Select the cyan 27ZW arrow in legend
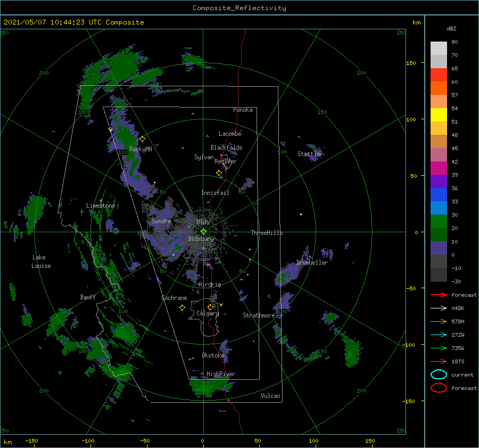The width and height of the screenshot is (479, 448). click(x=439, y=335)
